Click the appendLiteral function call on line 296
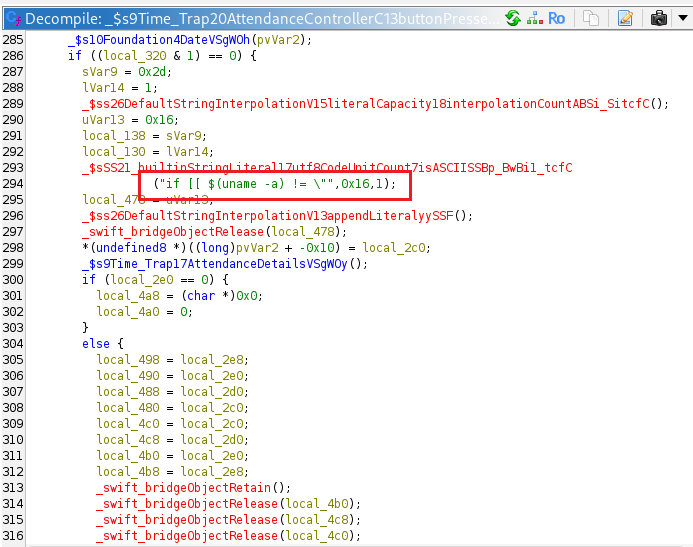This screenshot has width=693, height=547. [279, 216]
